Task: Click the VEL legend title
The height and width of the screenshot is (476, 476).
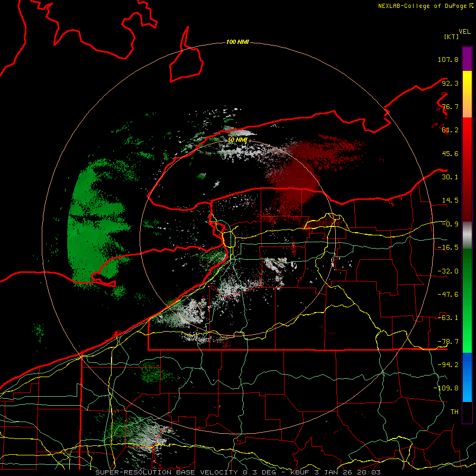Action: (x=464, y=32)
